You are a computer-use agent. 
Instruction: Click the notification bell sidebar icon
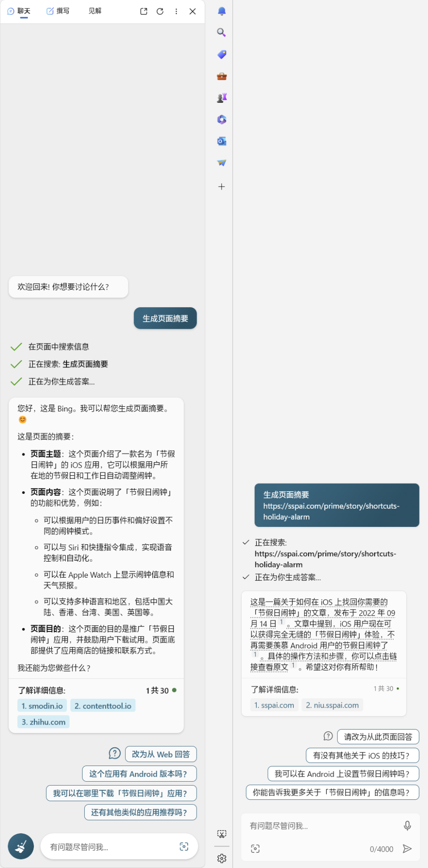pos(222,11)
